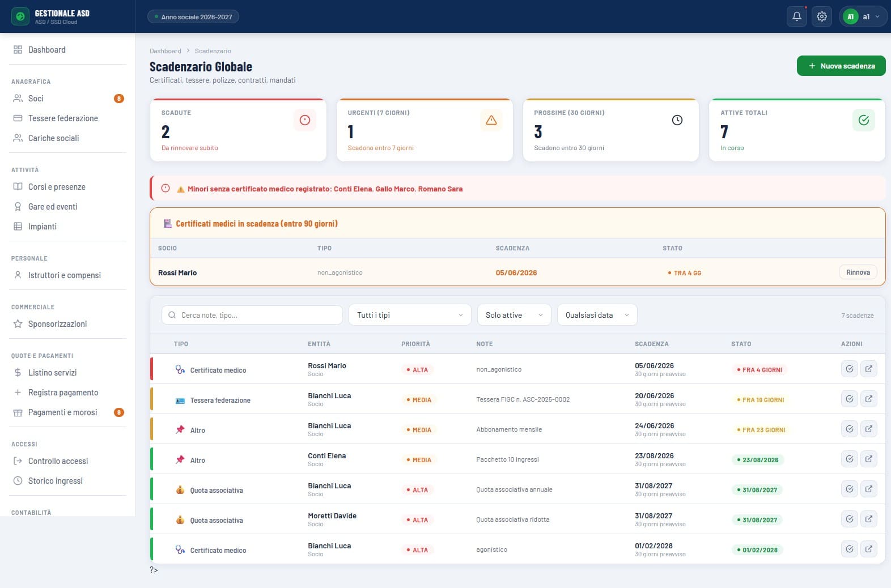Mark Rossi Mario certificato medico as completed
The image size is (891, 588).
(x=850, y=369)
